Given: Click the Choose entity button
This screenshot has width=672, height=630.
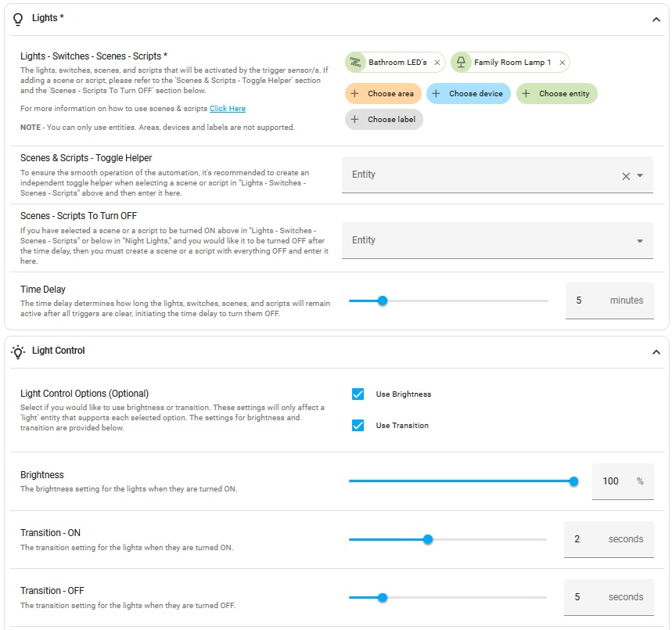Looking at the screenshot, I should 557,93.
